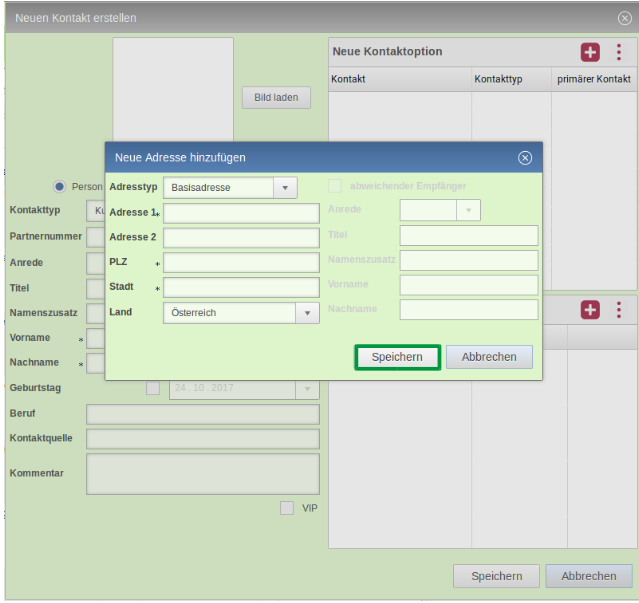639x603 pixels.
Task: Open the Anrede dropdown in address dialog
Action: [468, 210]
